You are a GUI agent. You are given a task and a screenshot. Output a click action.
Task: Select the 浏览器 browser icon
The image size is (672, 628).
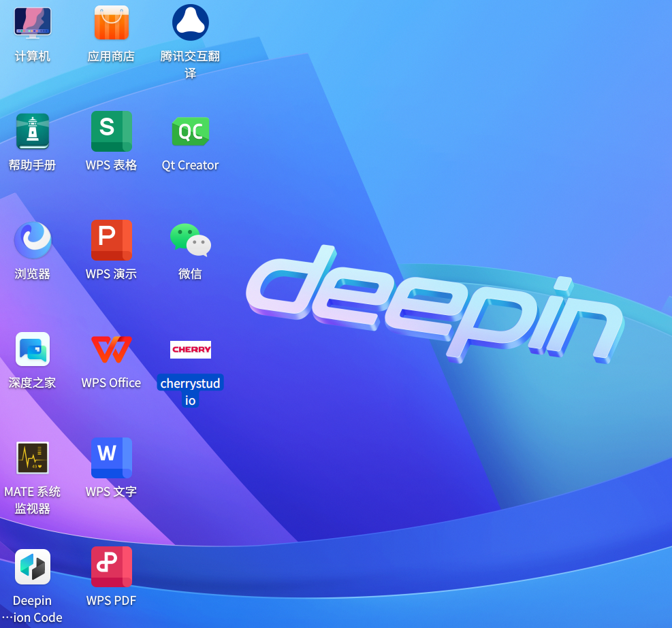click(33, 240)
